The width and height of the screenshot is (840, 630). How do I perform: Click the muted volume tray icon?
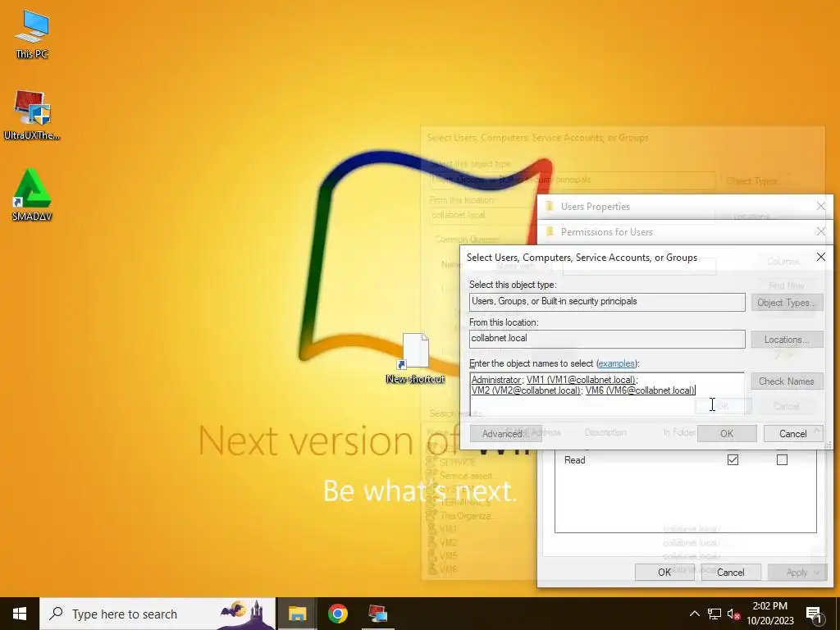733,614
